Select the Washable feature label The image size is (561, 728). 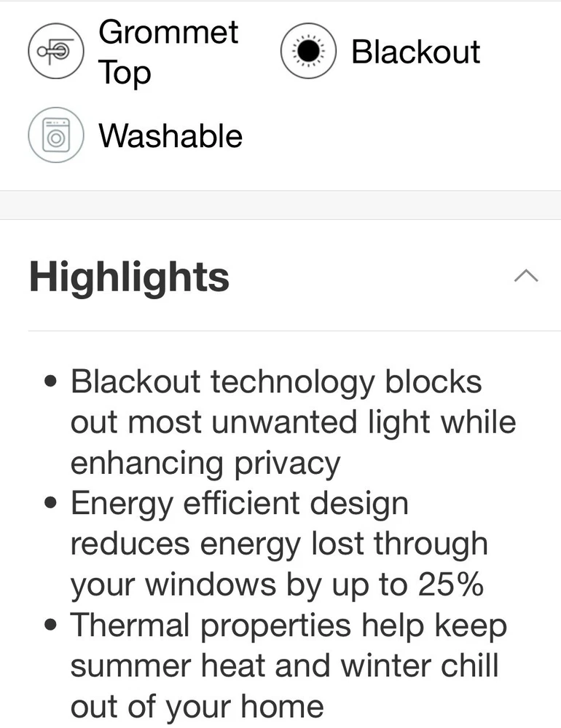tap(170, 136)
